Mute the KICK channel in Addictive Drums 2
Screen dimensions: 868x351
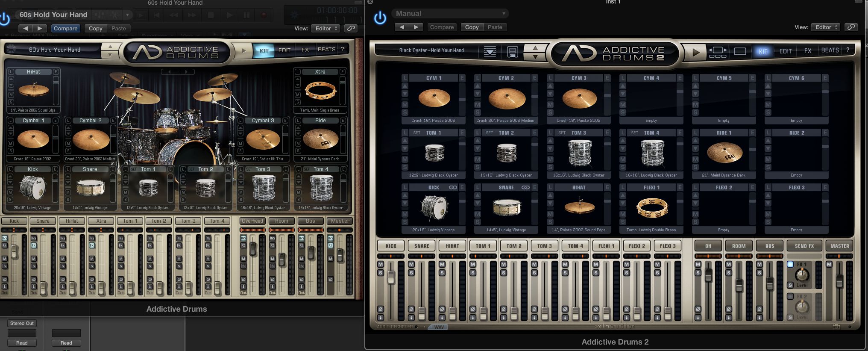pyautogui.click(x=380, y=264)
